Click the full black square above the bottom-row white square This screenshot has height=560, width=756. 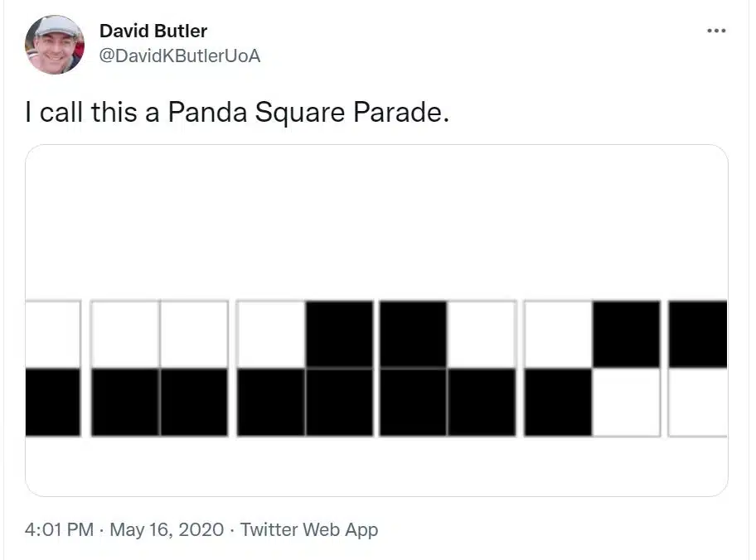(627, 334)
